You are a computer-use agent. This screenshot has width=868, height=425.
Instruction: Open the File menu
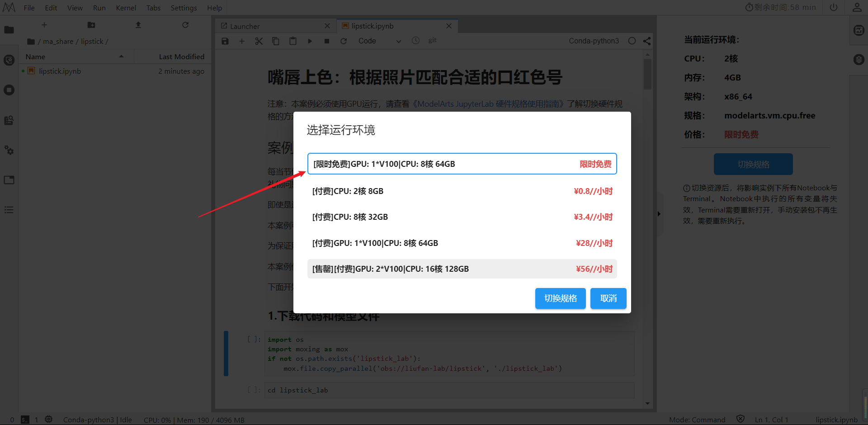29,8
